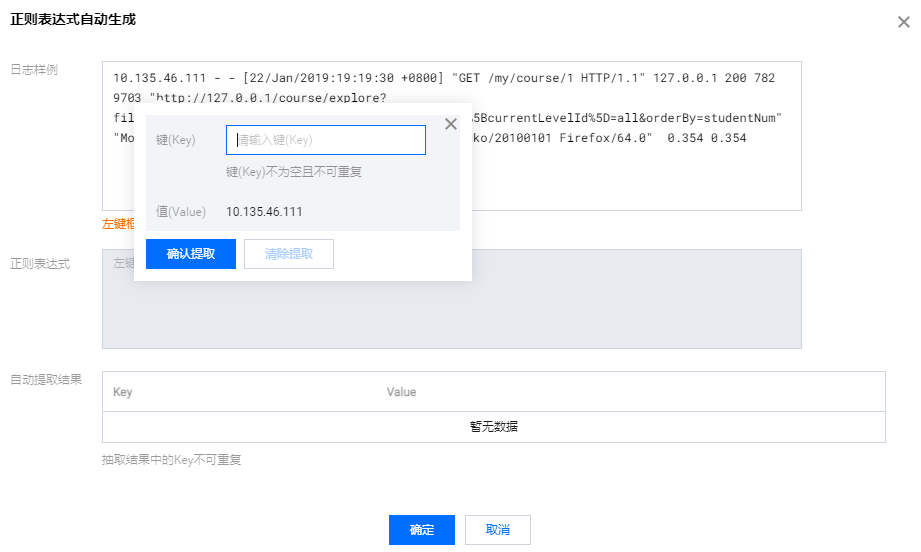Dismiss the key extraction popup with its X
Image resolution: width=921 pixels, height=552 pixels.
pyautogui.click(x=450, y=124)
